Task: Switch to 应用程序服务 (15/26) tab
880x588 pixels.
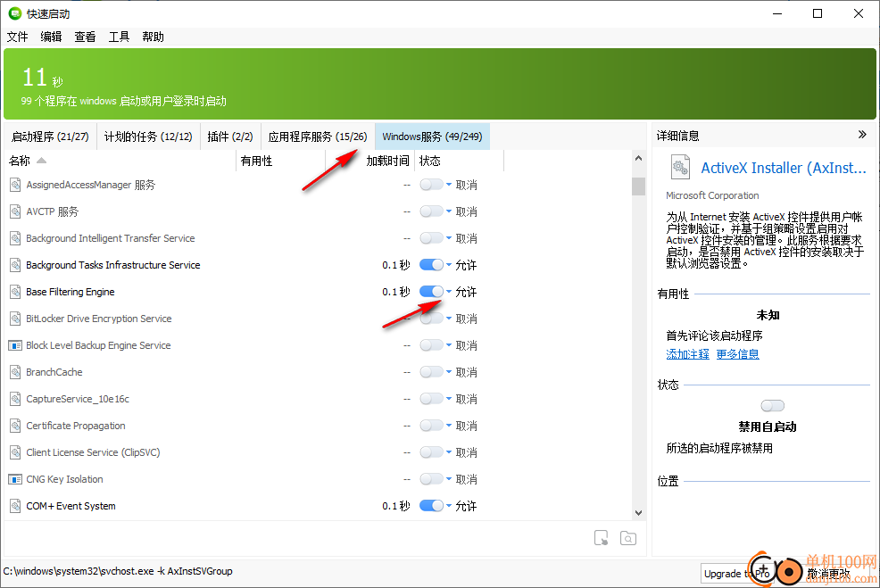Action: point(318,137)
